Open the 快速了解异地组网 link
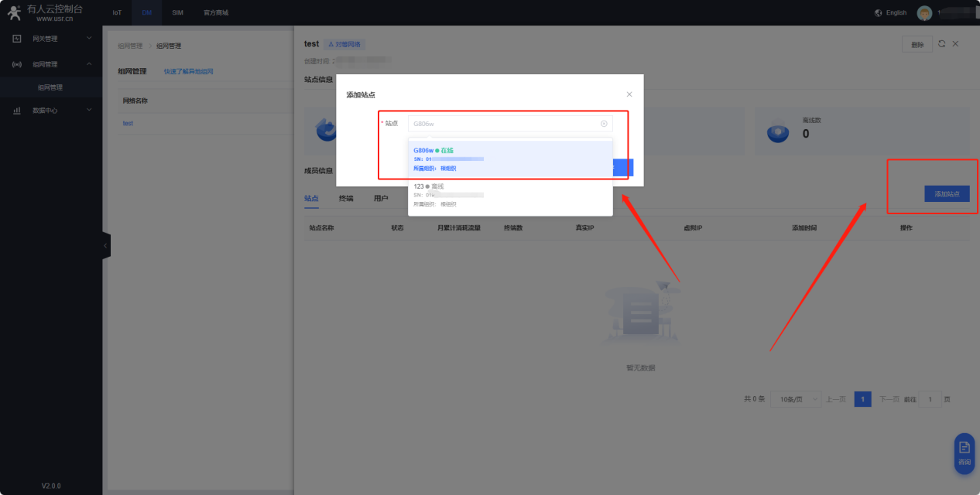 (188, 71)
